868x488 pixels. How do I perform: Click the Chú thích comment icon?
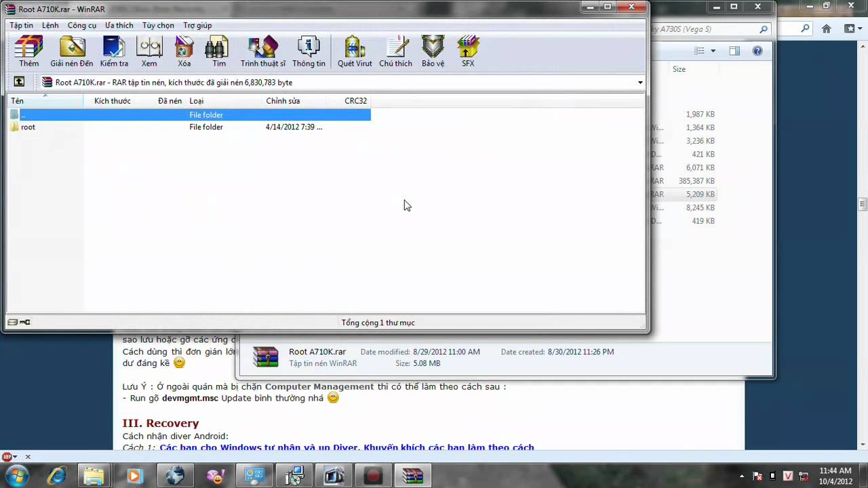coord(395,52)
